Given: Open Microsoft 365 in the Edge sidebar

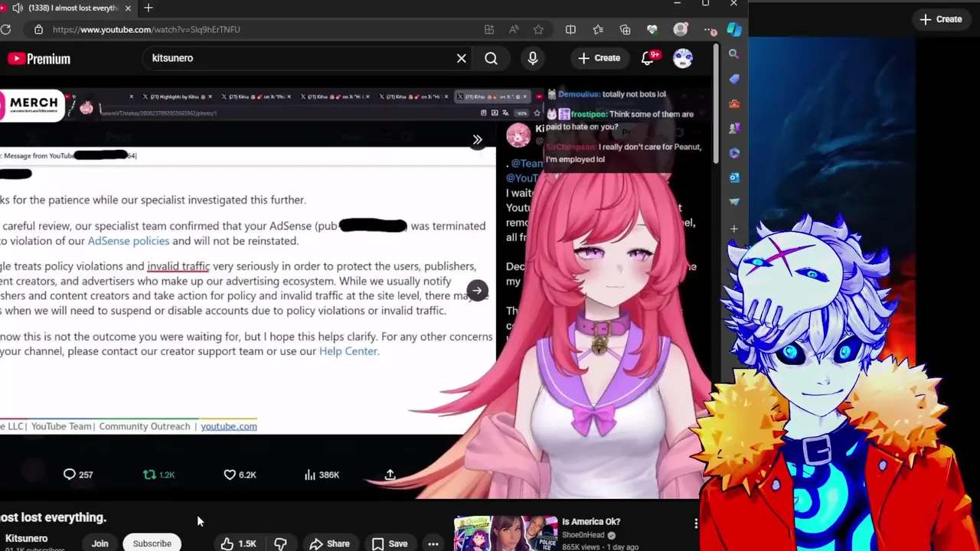Looking at the screenshot, I should 734,152.
